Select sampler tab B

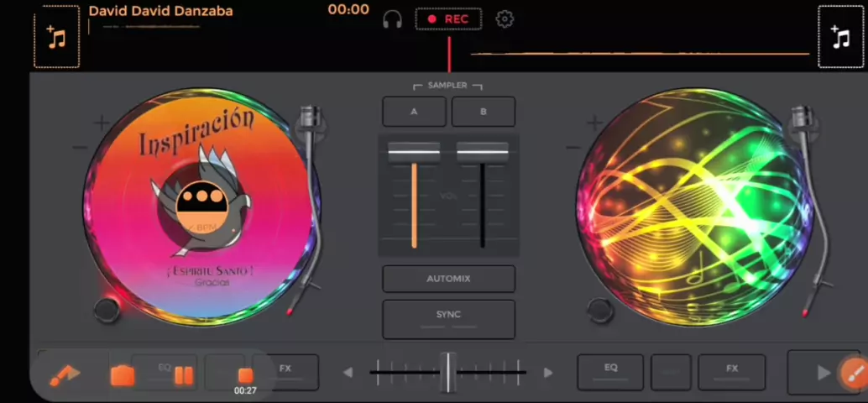pyautogui.click(x=484, y=112)
